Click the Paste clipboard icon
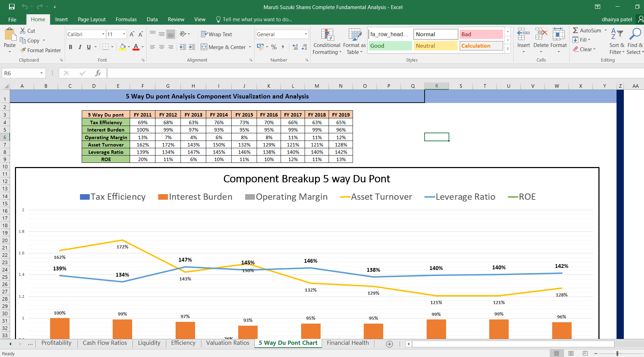 click(x=10, y=35)
